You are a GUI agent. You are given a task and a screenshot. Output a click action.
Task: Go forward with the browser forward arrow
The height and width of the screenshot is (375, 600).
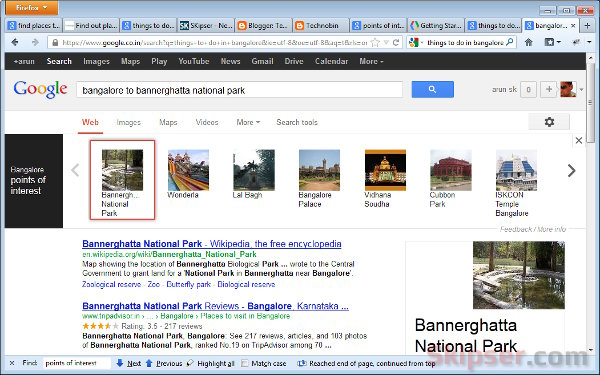(x=35, y=42)
